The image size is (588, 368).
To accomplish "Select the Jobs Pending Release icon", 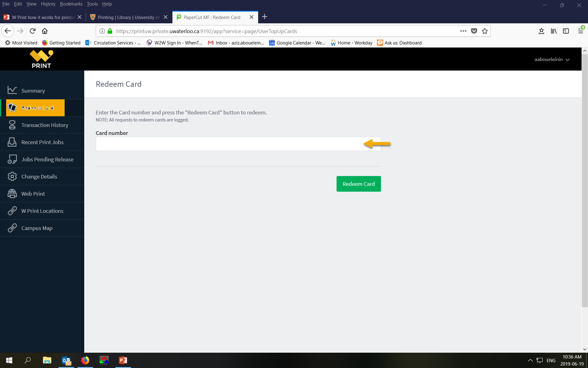I will coord(12,159).
